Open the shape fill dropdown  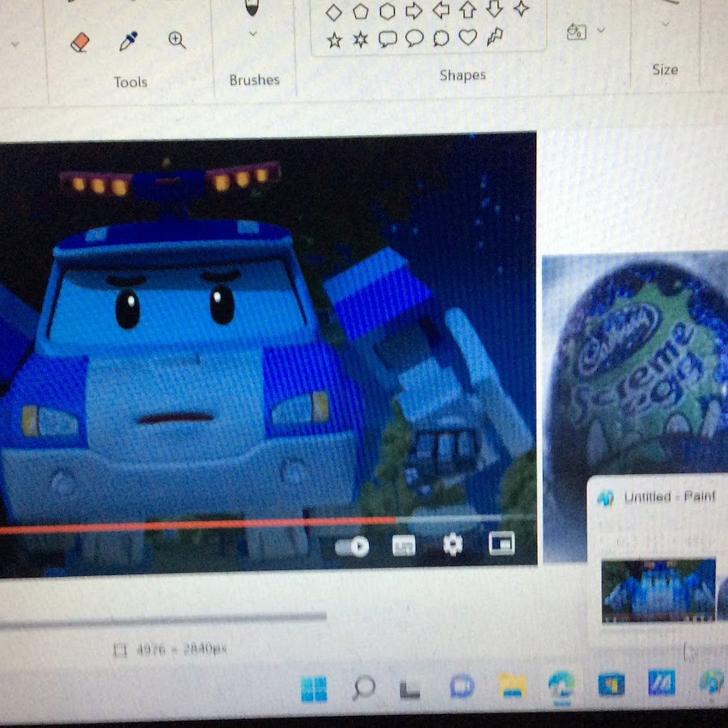pos(600,31)
